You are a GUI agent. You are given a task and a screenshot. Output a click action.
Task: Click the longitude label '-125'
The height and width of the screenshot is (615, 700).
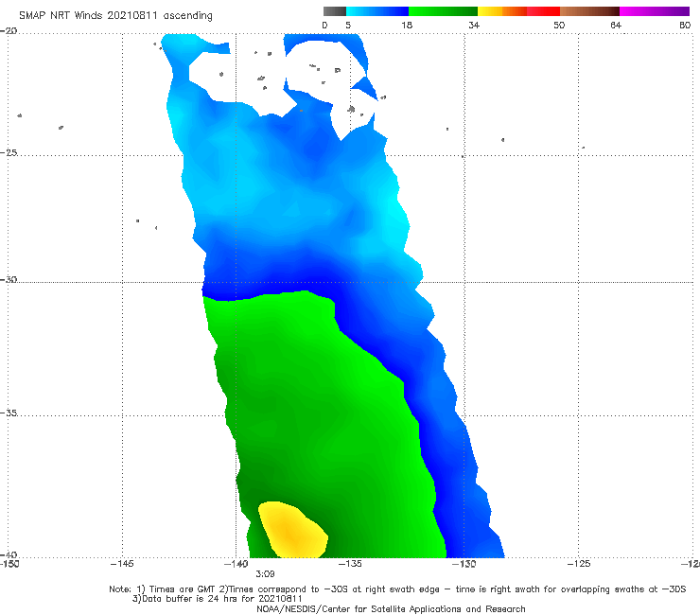(x=579, y=564)
